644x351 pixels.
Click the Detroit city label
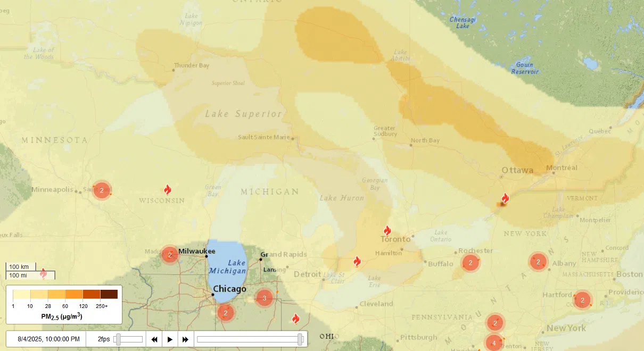[x=308, y=274]
